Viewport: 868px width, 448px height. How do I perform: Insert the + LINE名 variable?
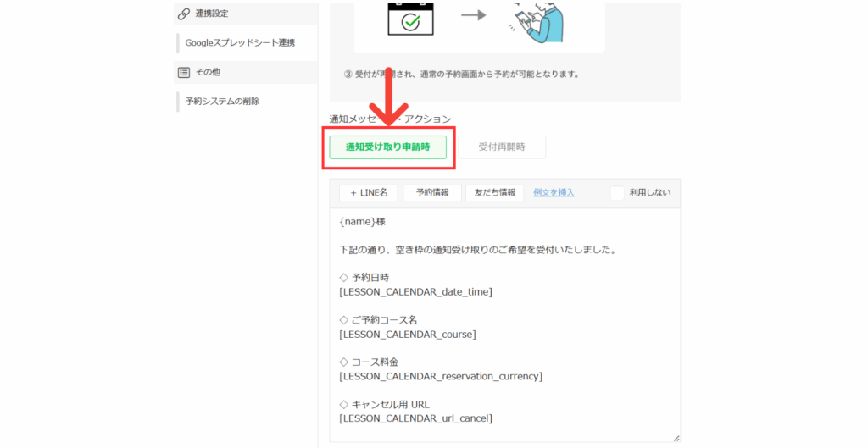369,193
